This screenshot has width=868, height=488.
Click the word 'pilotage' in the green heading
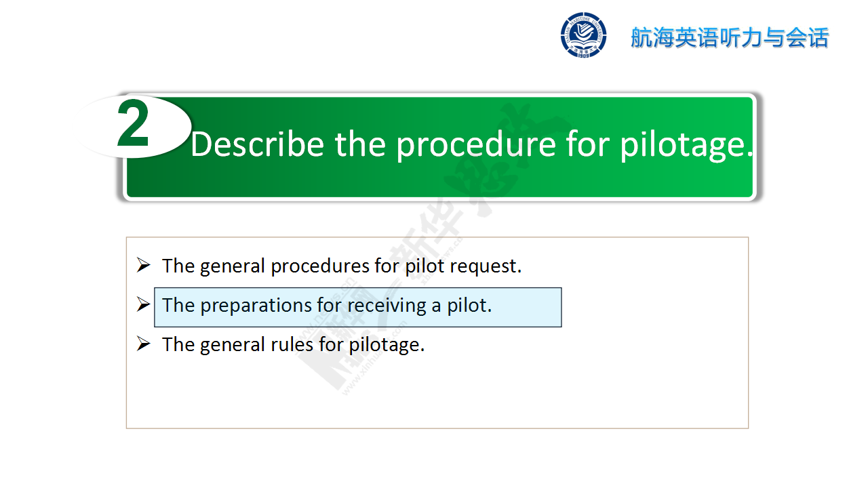[x=681, y=145]
